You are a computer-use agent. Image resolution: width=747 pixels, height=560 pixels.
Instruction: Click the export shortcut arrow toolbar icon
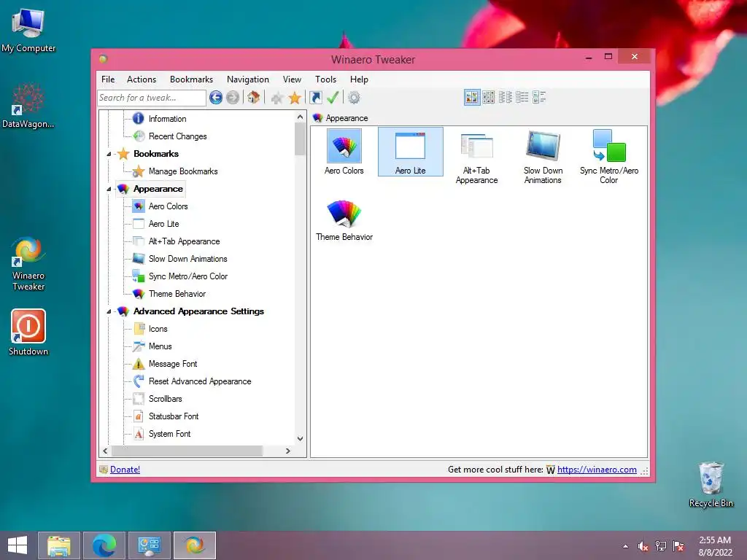click(315, 98)
